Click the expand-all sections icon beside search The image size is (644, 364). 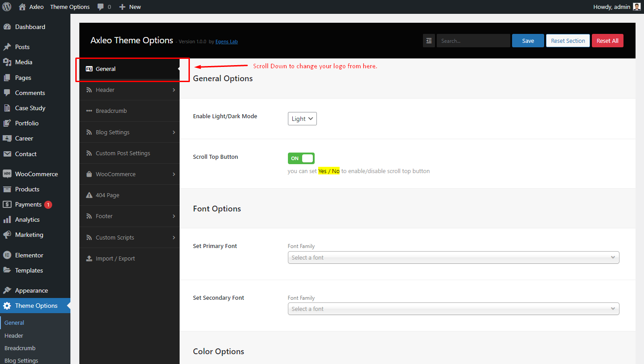pos(429,41)
